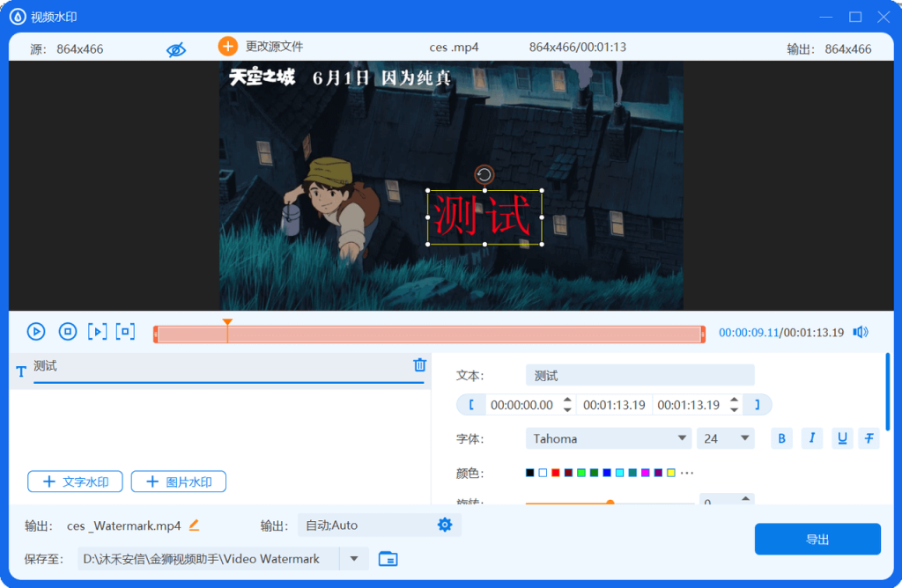902x588 pixels.
Task: Click the rotate handle above the watermark
Action: [x=484, y=174]
